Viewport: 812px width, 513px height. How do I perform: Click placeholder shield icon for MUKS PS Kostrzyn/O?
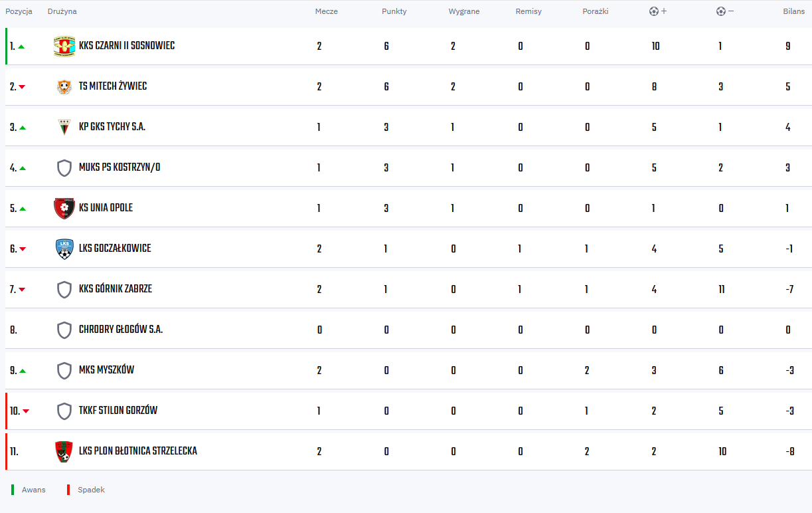pyautogui.click(x=64, y=168)
